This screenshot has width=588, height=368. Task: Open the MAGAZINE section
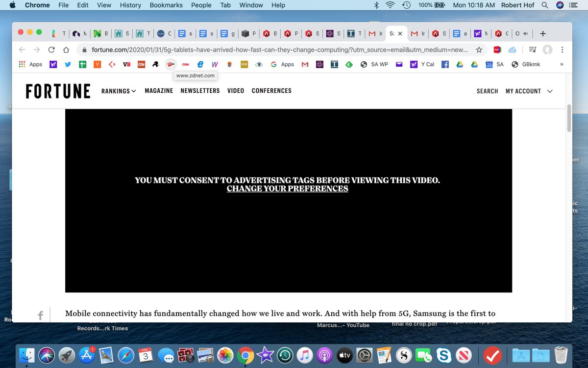(159, 91)
